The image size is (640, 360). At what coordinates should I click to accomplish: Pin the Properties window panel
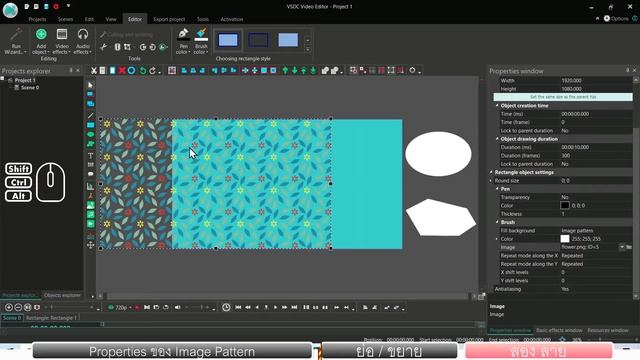click(x=627, y=70)
